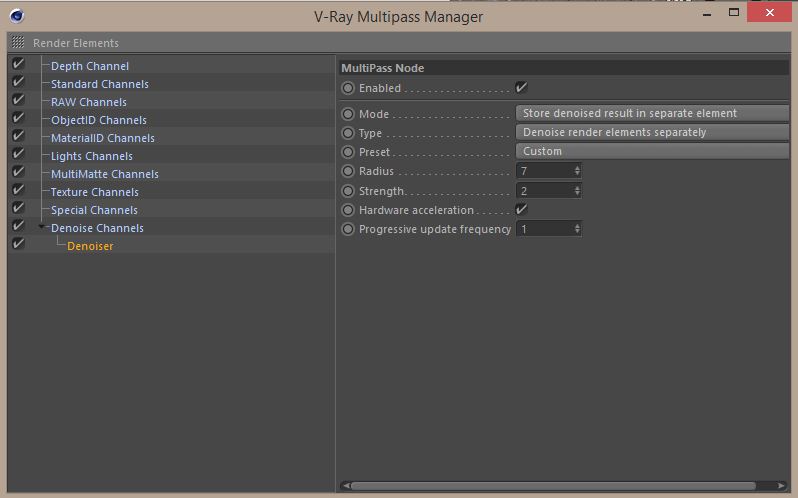Uncheck Hardware acceleration checkbox
The width and height of the screenshot is (798, 498).
(521, 209)
